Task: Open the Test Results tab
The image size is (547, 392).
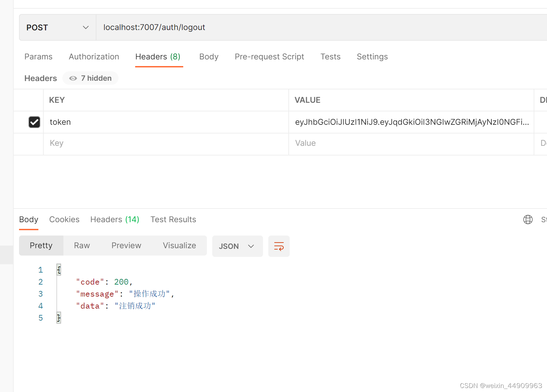Action: 173,220
